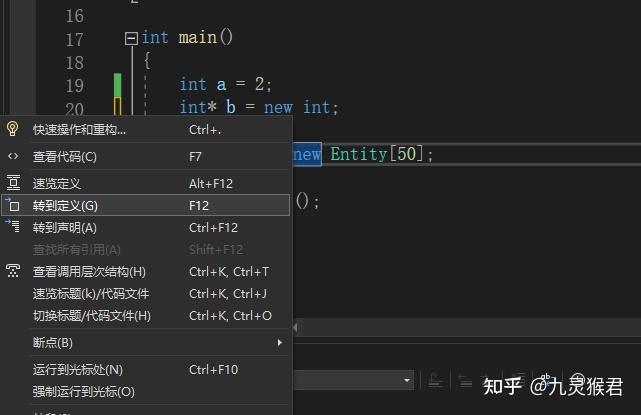The width and height of the screenshot is (641, 415).
Task: Select 查看代码(C) from context menu
Action: point(146,157)
